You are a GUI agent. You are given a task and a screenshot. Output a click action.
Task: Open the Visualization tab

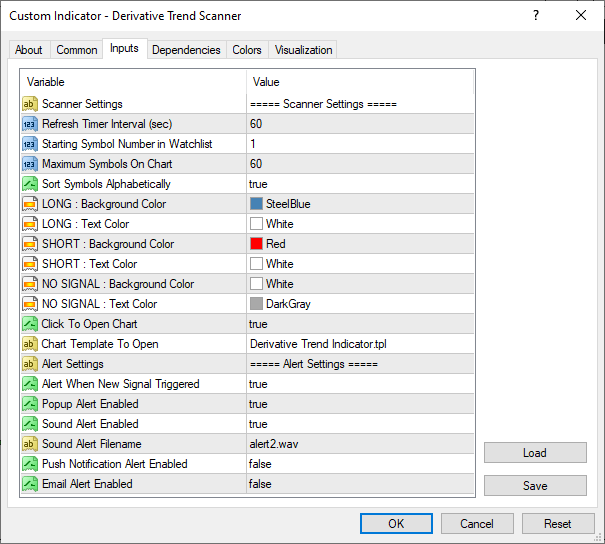click(303, 50)
